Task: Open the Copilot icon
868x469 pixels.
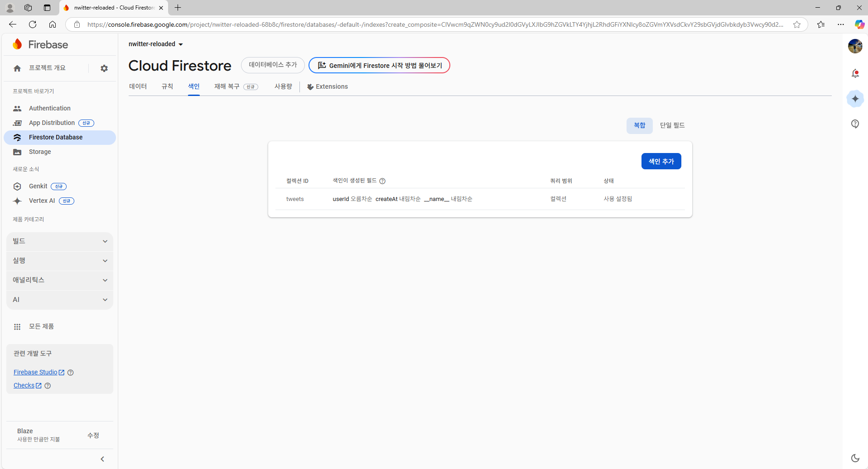Action: pyautogui.click(x=859, y=24)
